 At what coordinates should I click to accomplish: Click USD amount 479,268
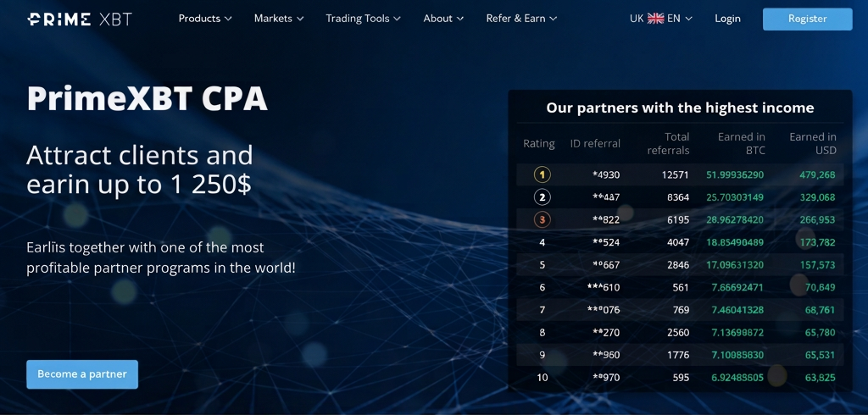point(817,174)
